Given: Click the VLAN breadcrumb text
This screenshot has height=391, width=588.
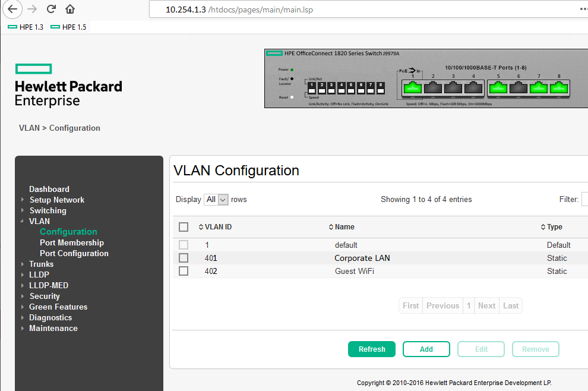Looking at the screenshot, I should tap(29, 128).
